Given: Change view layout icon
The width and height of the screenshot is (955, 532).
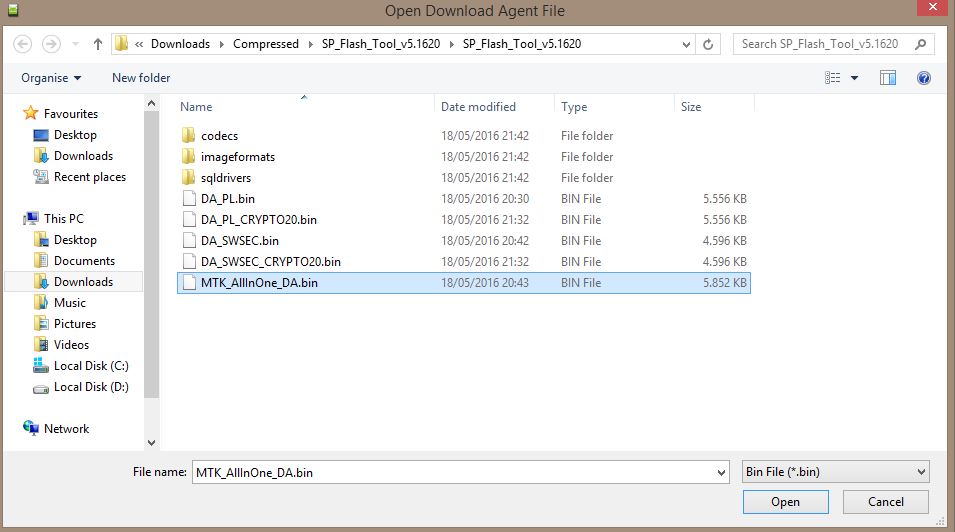Looking at the screenshot, I should [833, 78].
